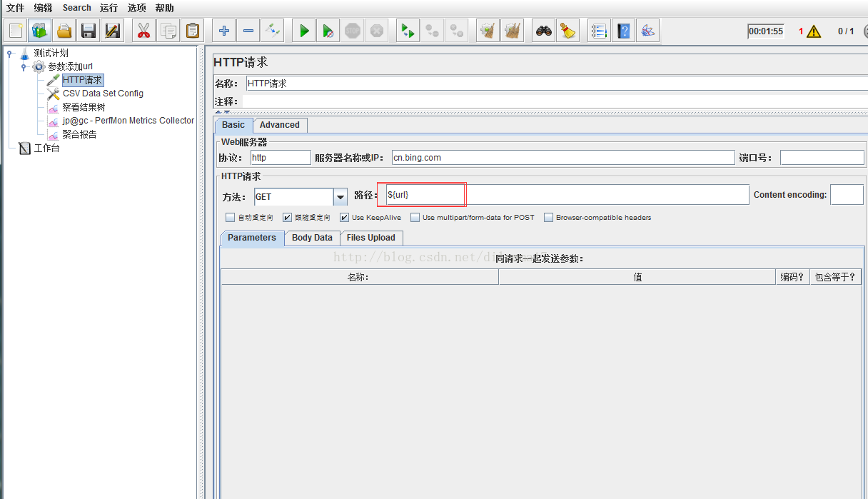Collapse all tree nodes with minus icon
The width and height of the screenshot is (868, 499).
(248, 31)
